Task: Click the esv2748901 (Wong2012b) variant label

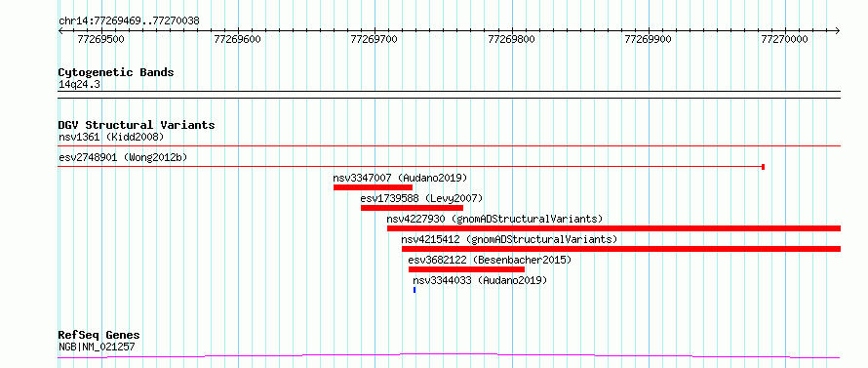Action: point(123,157)
